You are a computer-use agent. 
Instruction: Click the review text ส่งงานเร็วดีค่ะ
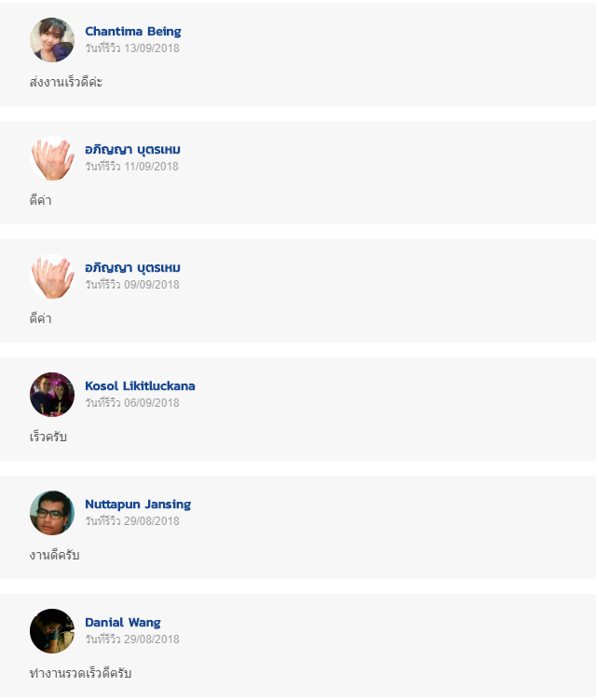point(66,82)
